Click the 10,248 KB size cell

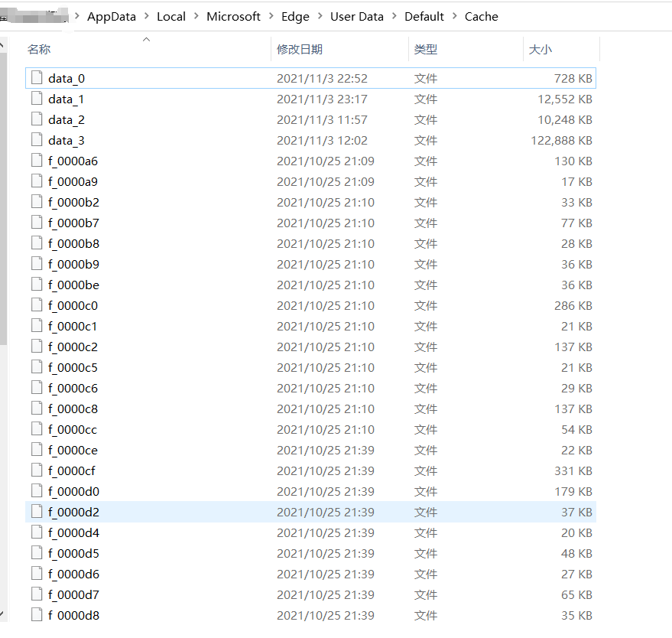click(565, 119)
